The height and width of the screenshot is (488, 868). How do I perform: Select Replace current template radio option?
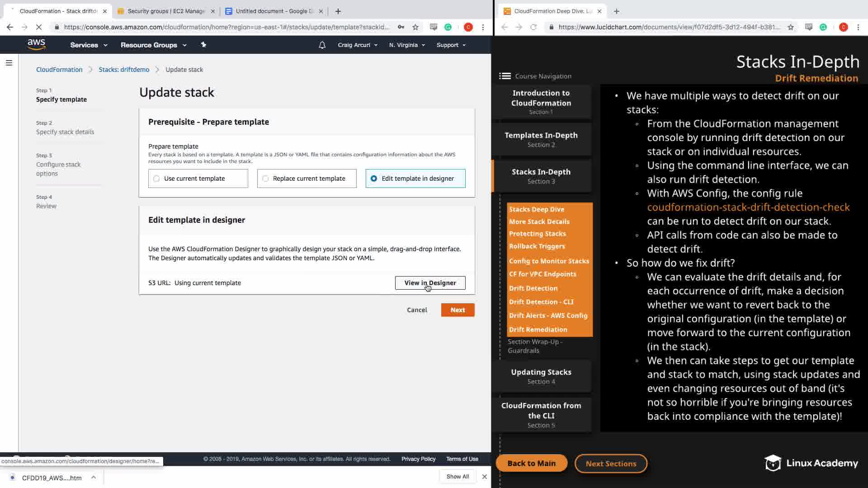[x=265, y=178]
